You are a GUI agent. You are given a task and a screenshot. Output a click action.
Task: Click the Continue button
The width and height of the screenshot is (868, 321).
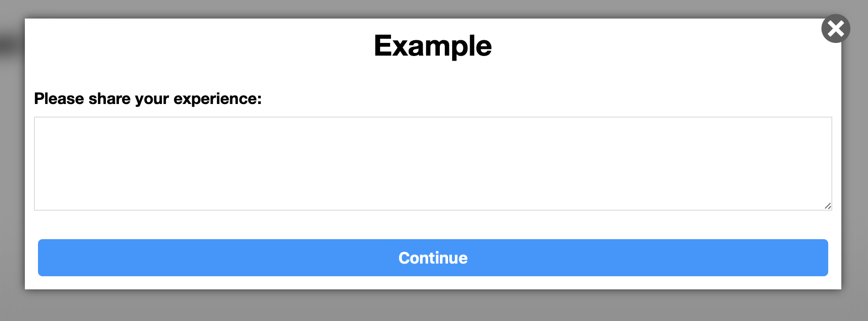tap(433, 258)
